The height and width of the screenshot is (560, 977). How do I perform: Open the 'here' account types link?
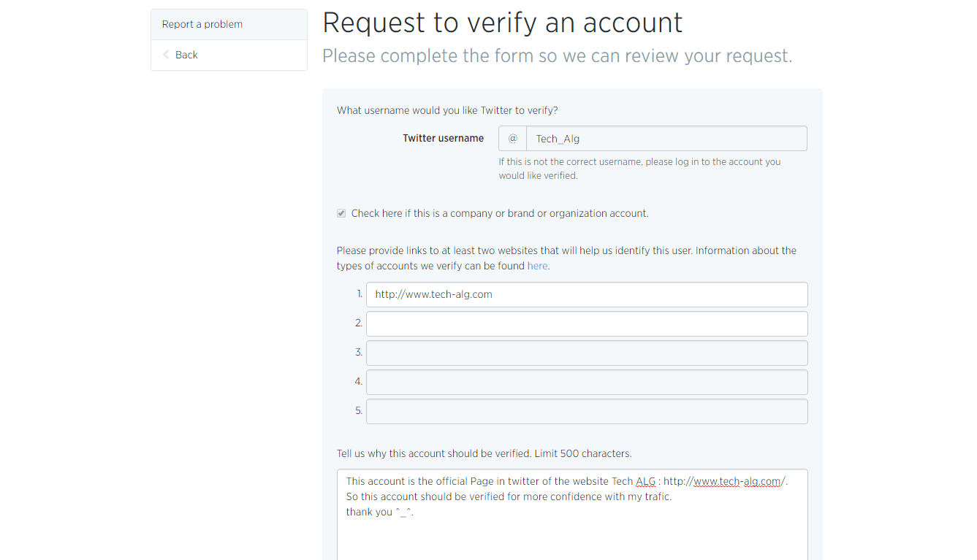coord(537,266)
